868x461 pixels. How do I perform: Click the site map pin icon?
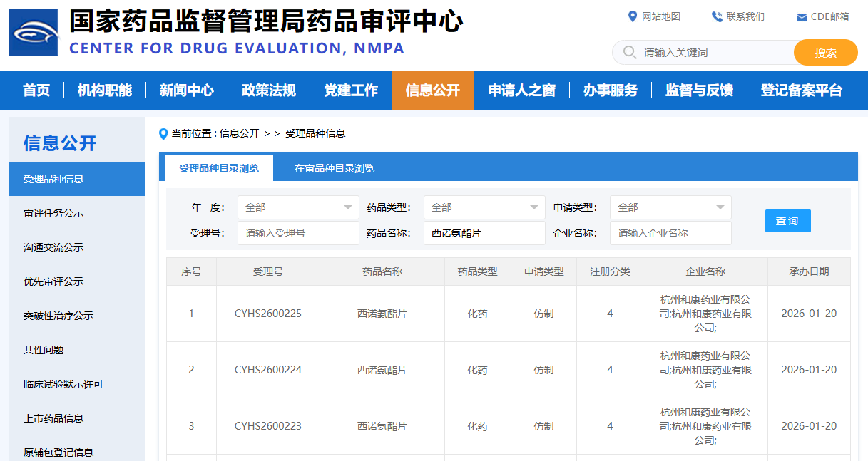pos(632,16)
